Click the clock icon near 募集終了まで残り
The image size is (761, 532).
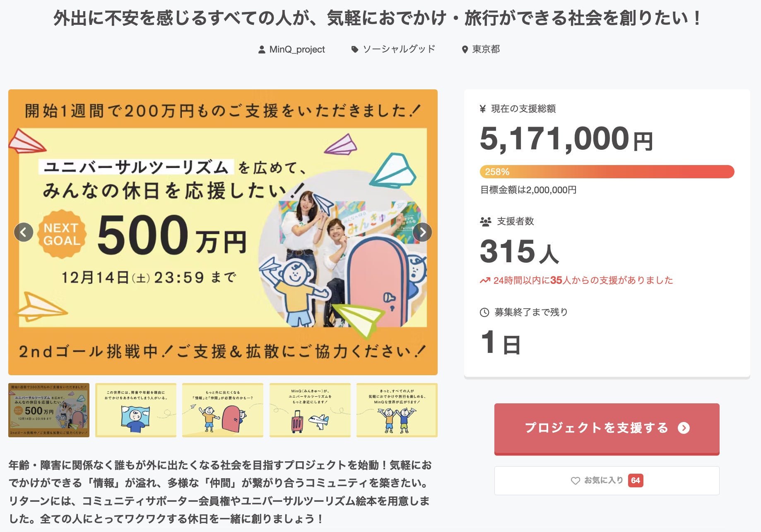tap(484, 312)
